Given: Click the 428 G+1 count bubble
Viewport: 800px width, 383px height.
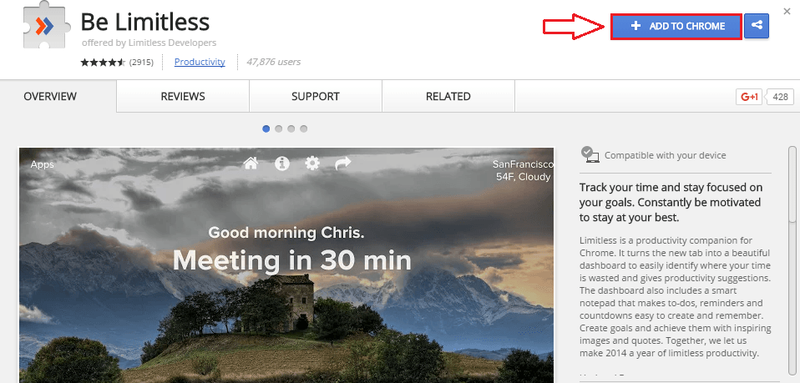Looking at the screenshot, I should point(780,97).
